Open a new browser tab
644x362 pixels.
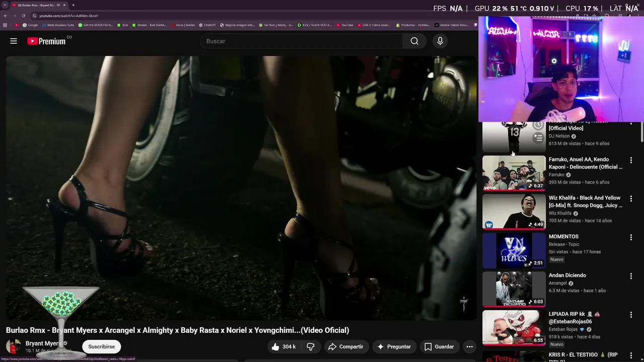click(73, 5)
